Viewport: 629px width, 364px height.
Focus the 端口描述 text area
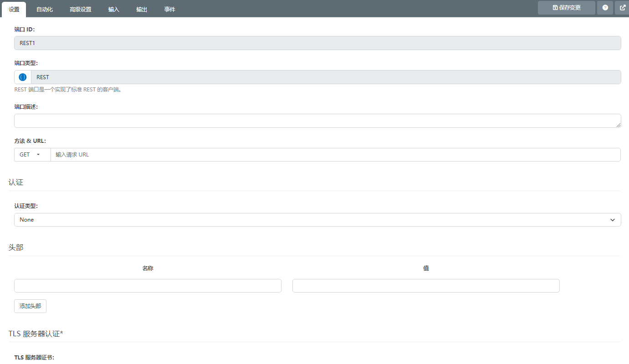317,121
